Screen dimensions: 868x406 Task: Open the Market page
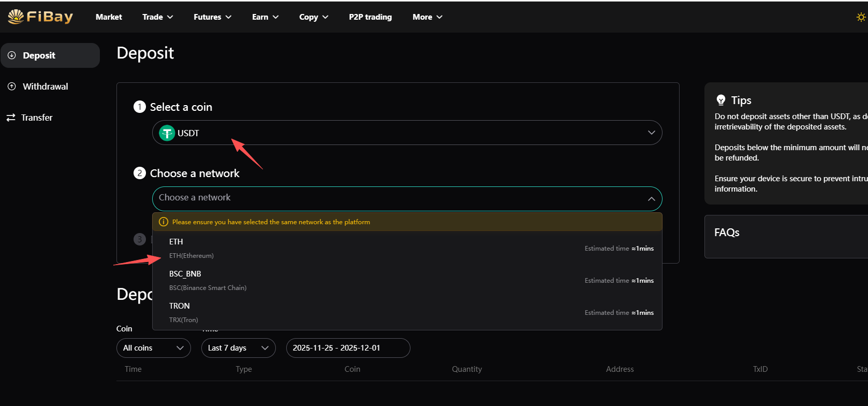(x=109, y=17)
